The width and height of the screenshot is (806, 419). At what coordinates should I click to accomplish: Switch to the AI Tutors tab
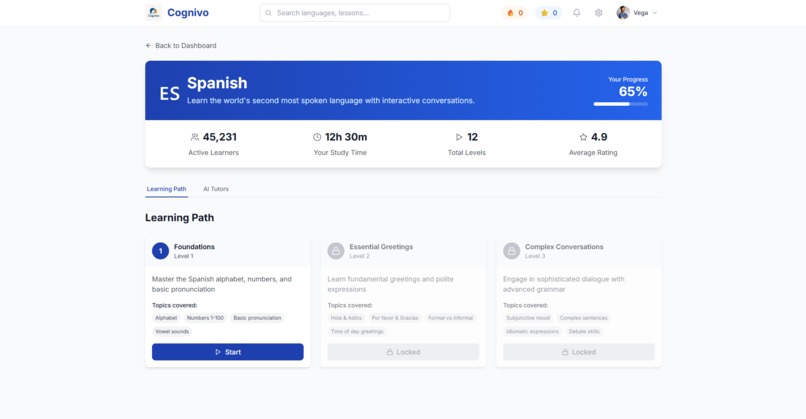pyautogui.click(x=216, y=189)
